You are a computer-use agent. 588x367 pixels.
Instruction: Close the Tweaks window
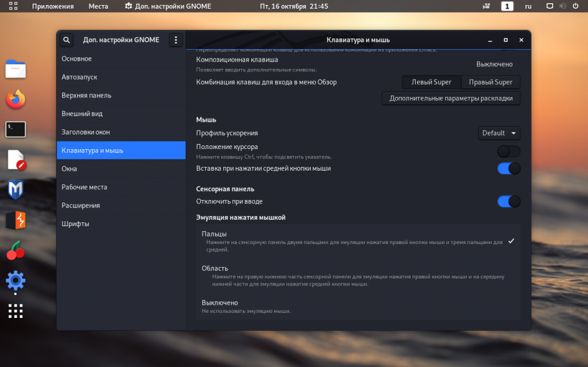coord(521,40)
